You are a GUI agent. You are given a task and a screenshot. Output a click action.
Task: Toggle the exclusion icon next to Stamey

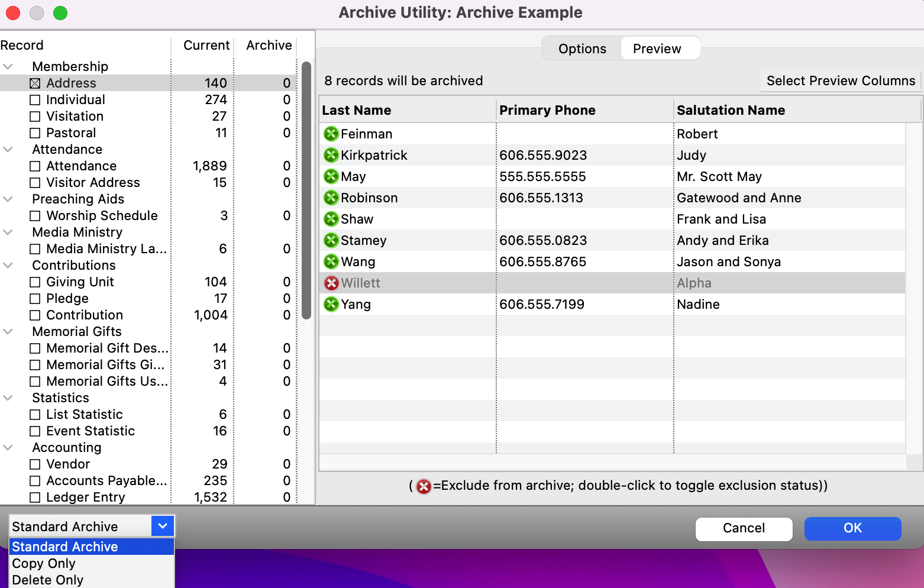pyautogui.click(x=331, y=240)
